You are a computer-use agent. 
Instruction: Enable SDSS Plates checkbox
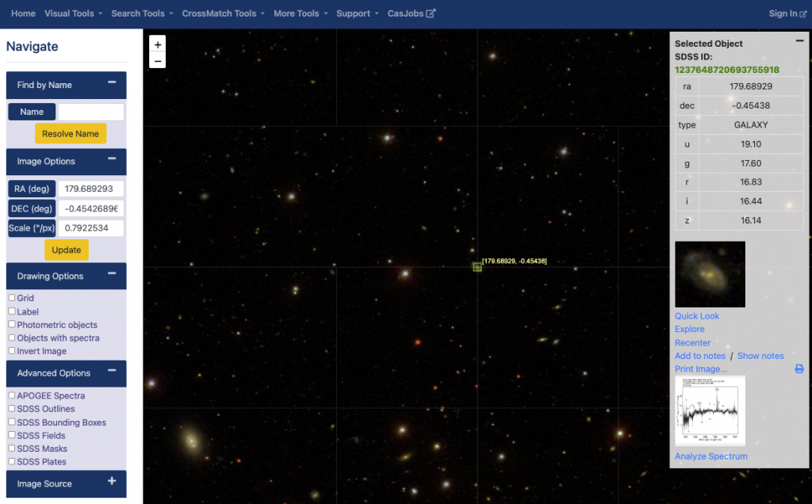pos(11,461)
